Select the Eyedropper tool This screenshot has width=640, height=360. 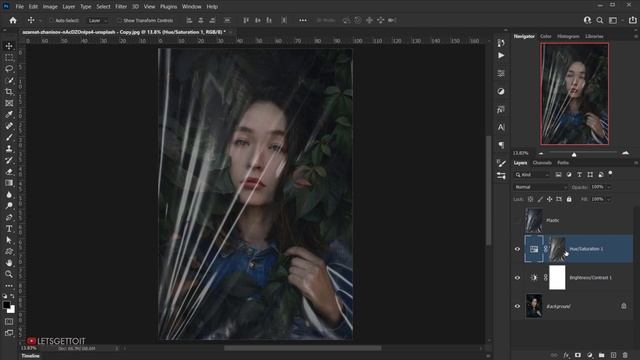coord(9,115)
